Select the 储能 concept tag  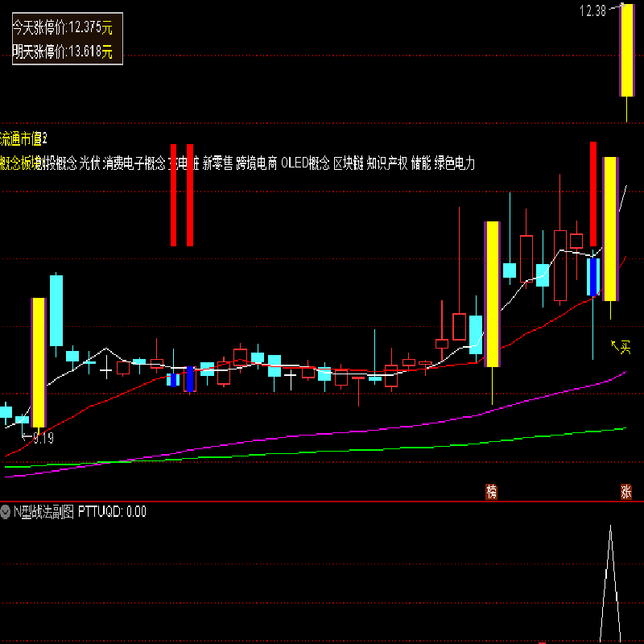click(421, 163)
